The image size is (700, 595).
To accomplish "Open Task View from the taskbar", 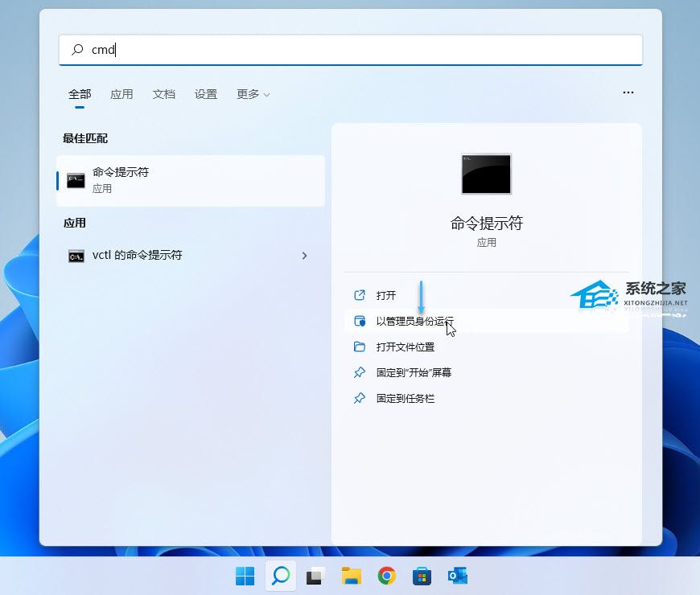I will (x=315, y=576).
